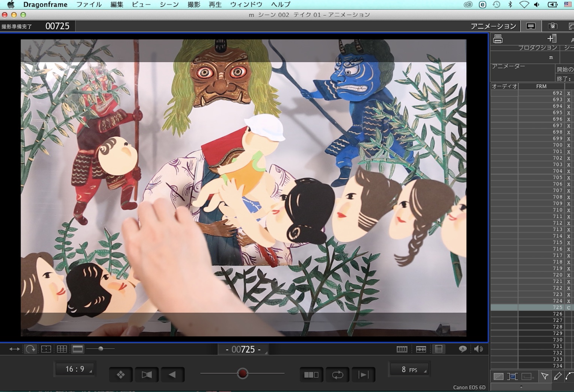Open the ビュー menu

pos(141,5)
